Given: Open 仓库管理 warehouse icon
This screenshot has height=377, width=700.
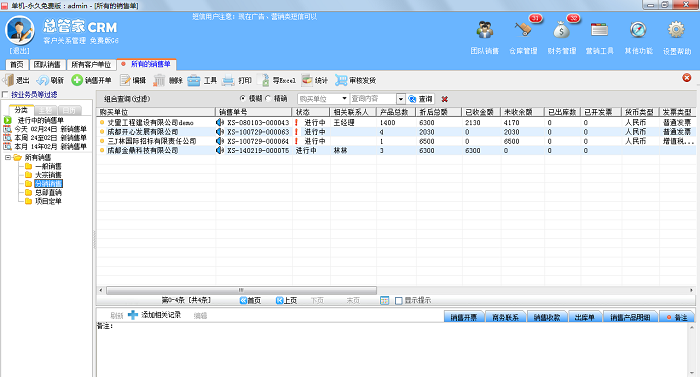Looking at the screenshot, I should (523, 30).
